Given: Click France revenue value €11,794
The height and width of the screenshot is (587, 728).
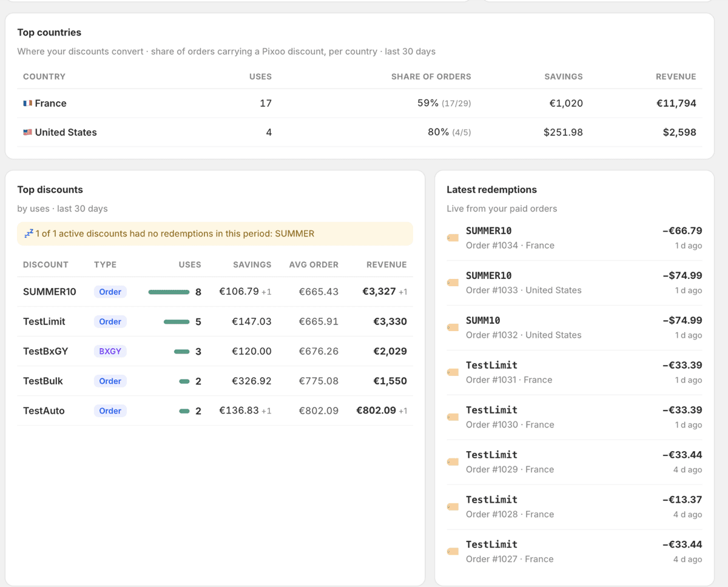Looking at the screenshot, I should click(x=676, y=104).
